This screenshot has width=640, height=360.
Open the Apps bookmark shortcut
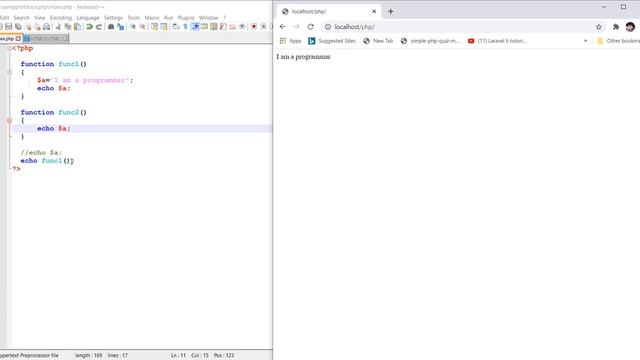coord(290,41)
